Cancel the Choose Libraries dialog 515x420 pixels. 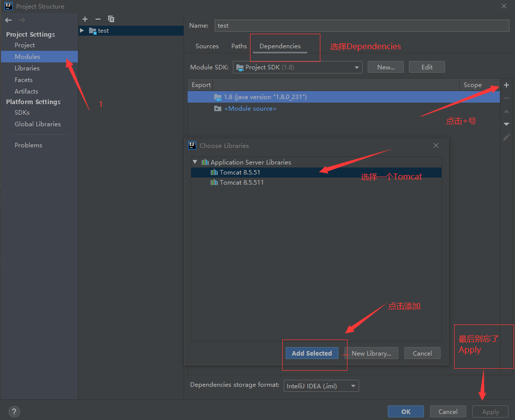coord(422,353)
